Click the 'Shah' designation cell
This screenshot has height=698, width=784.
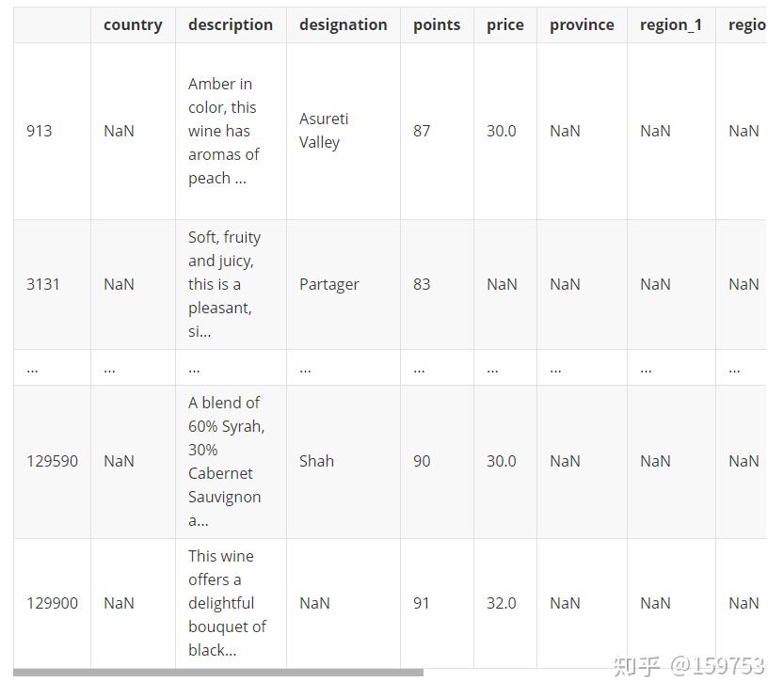pyautogui.click(x=316, y=461)
